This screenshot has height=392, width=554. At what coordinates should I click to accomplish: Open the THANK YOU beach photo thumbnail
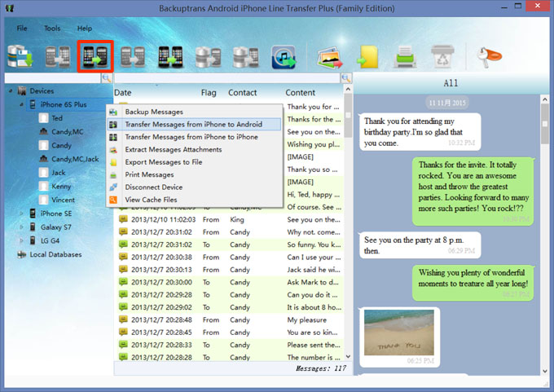click(399, 333)
